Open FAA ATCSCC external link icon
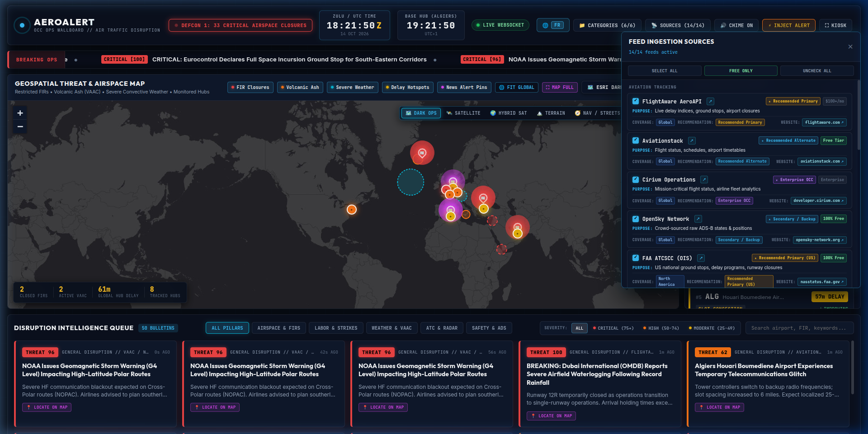Screen dimensions: 868x434 pos(701,258)
